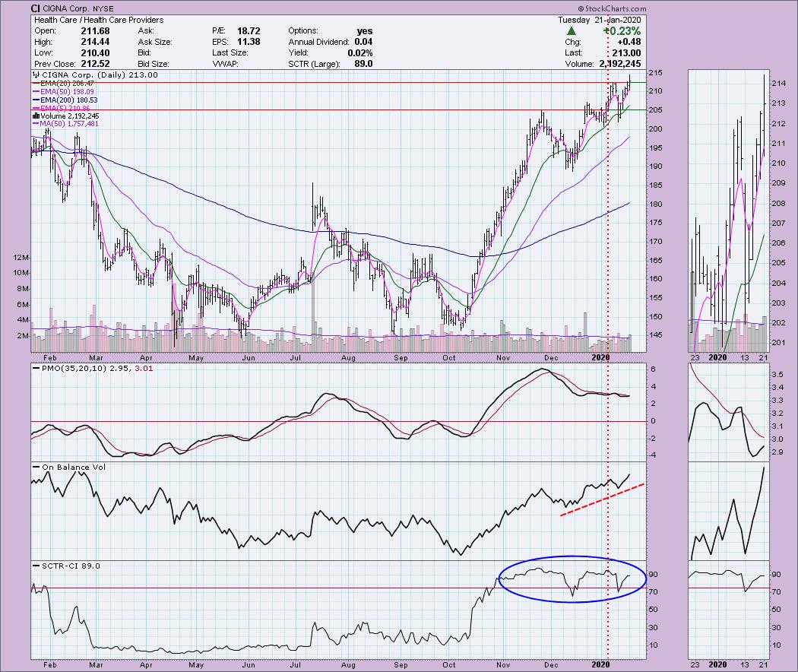
Task: Click the Yield value '0.02%'
Action: pyautogui.click(x=360, y=53)
